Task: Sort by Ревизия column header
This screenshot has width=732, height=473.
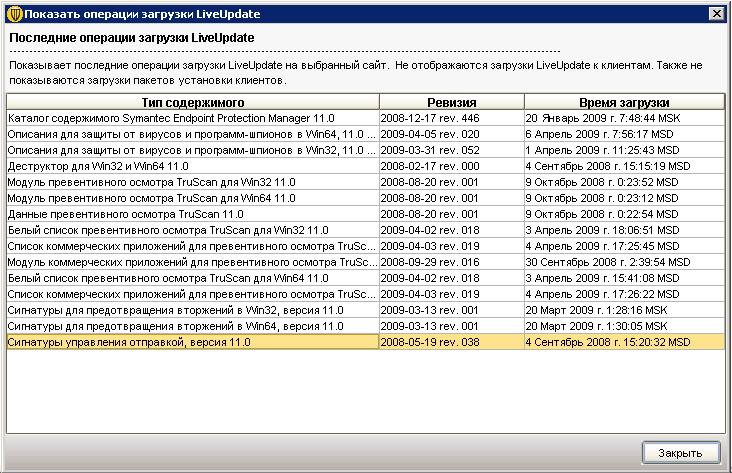Action: coord(452,102)
